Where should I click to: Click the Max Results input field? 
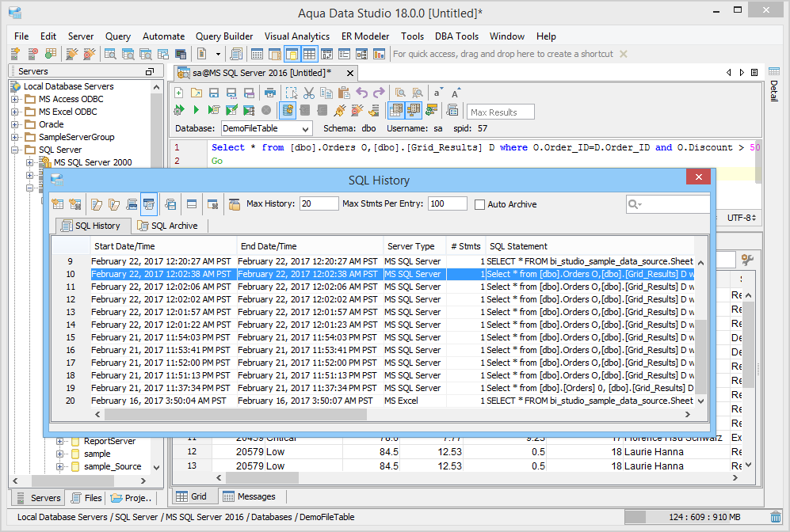tap(501, 112)
